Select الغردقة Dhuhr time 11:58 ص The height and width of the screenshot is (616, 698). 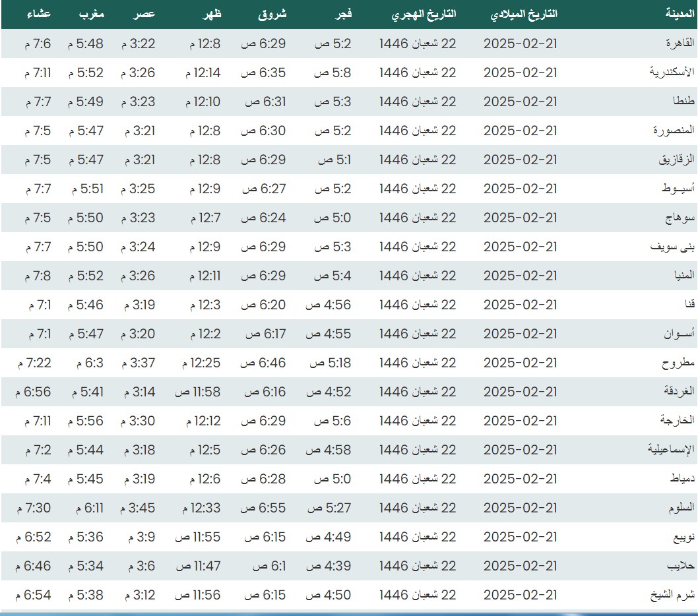197,392
